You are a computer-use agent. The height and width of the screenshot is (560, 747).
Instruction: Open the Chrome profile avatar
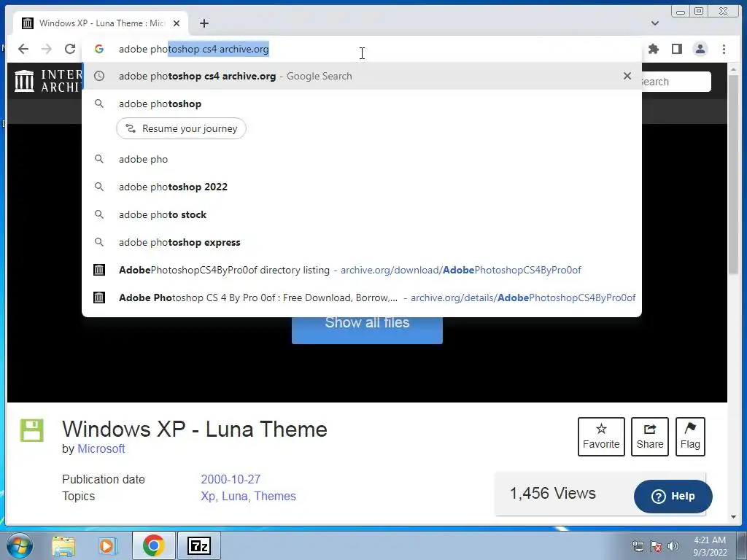pyautogui.click(x=700, y=49)
